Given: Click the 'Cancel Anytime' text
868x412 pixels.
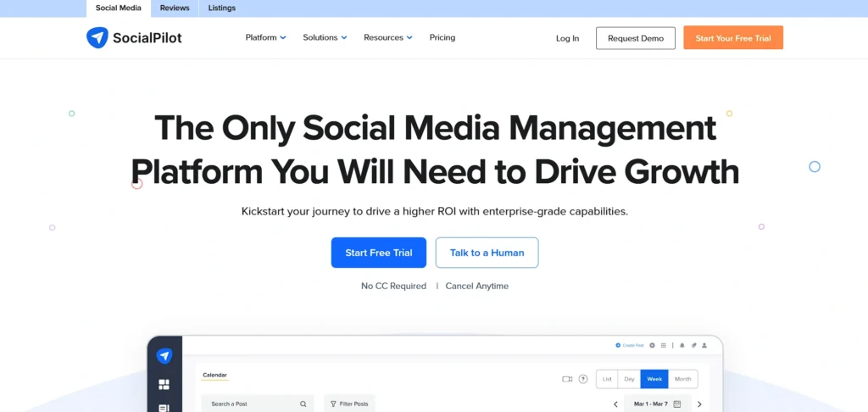Looking at the screenshot, I should [x=477, y=287].
